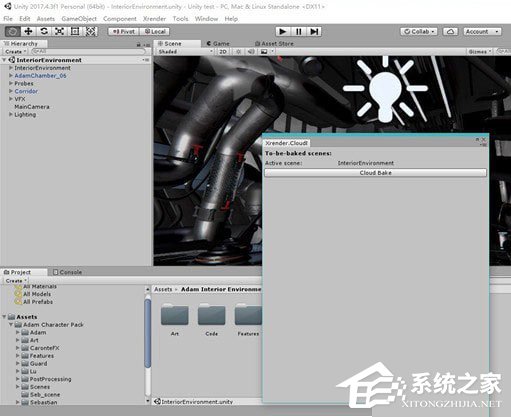511x417 pixels.
Task: Pause the game playback
Action: click(x=298, y=32)
